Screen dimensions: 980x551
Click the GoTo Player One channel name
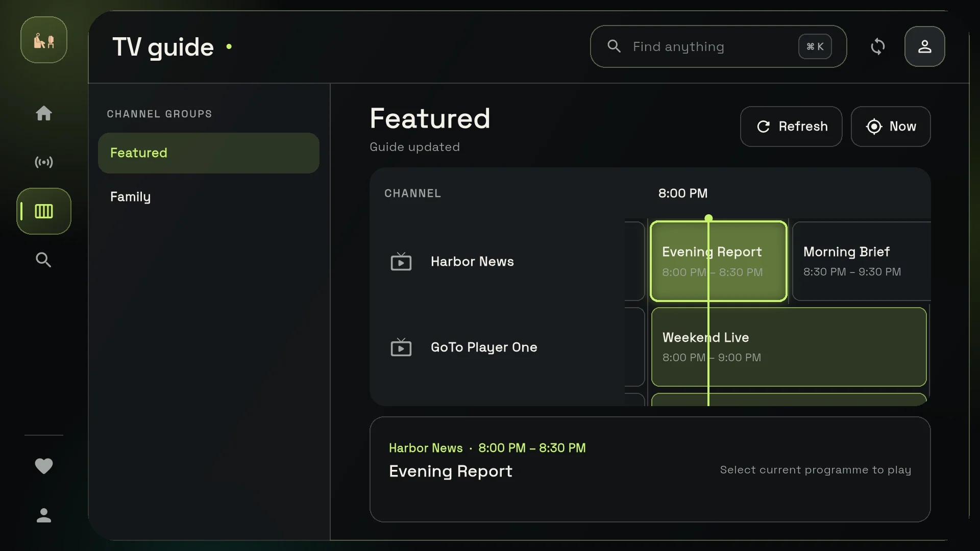click(484, 347)
